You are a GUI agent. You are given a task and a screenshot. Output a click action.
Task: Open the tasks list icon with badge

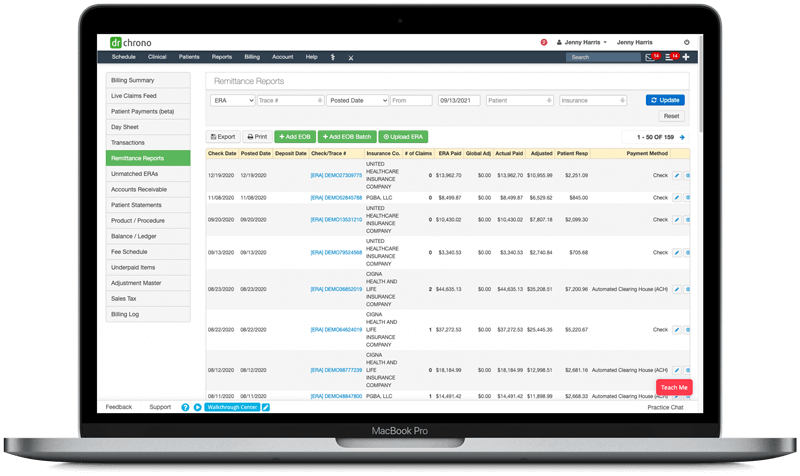pyautogui.click(x=668, y=57)
